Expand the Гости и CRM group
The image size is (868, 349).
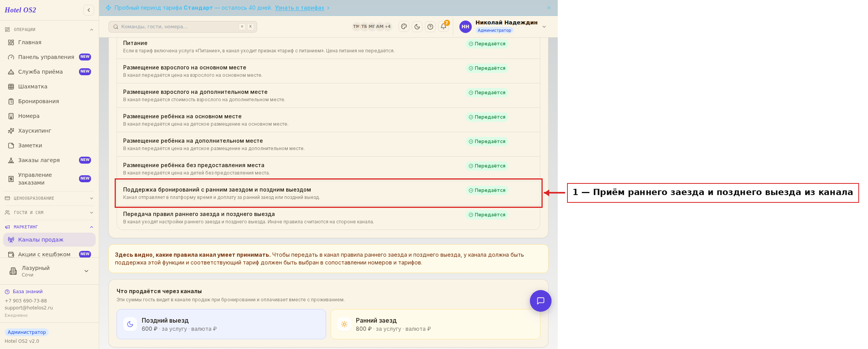pos(49,213)
